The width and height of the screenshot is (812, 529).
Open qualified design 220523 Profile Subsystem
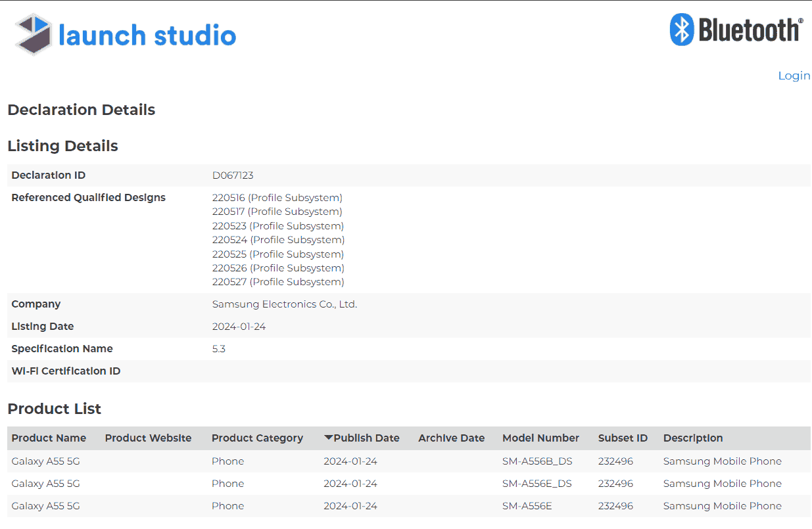coord(277,226)
